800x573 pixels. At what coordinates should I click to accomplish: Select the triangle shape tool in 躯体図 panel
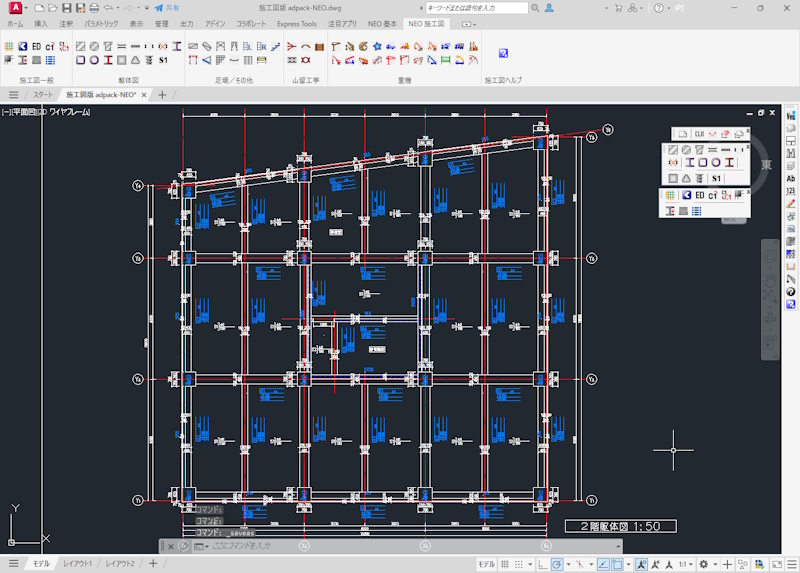135,60
